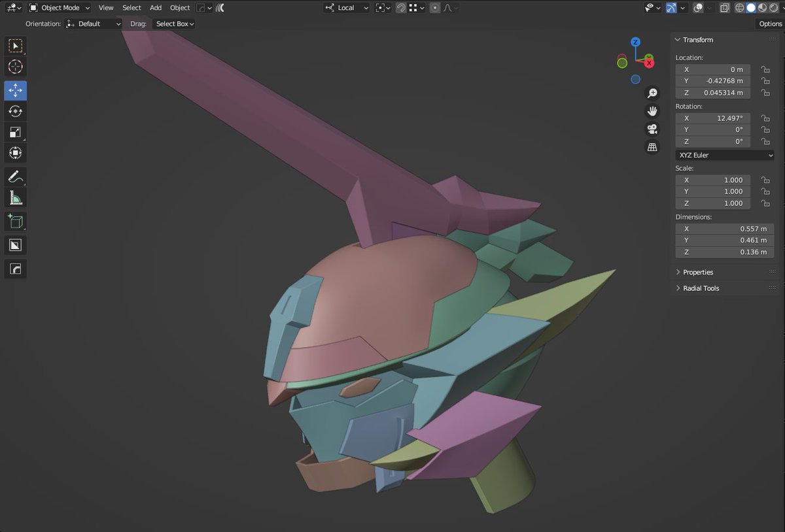Toggle snapping magnet button
This screenshot has width=785, height=532.
tap(401, 8)
